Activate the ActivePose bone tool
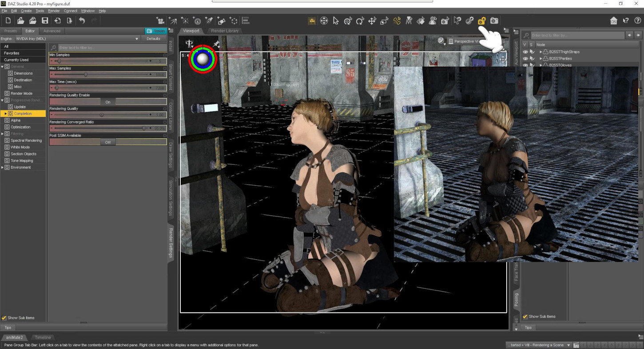 click(396, 20)
